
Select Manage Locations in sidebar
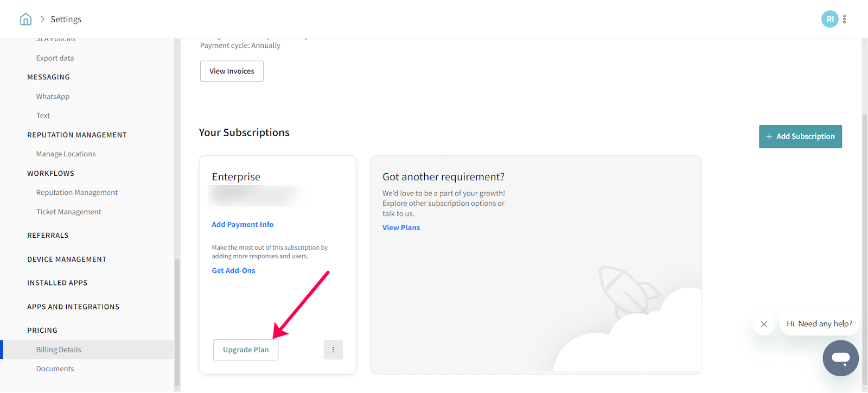(x=66, y=154)
